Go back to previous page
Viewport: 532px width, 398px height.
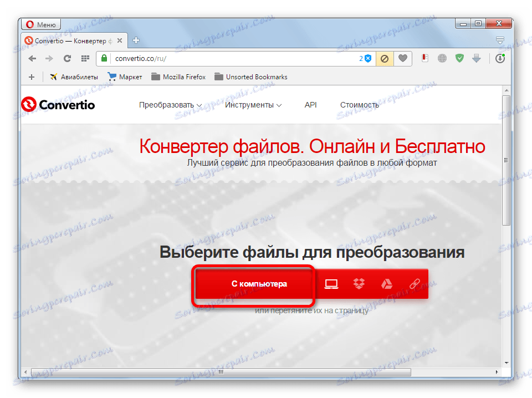[32, 58]
